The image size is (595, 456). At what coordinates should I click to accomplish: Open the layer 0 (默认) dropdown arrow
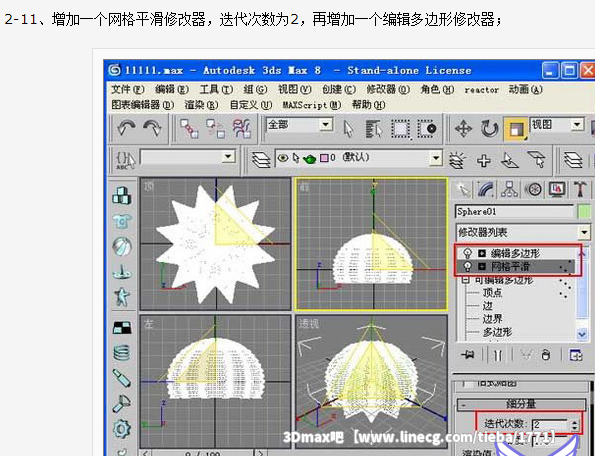pyautogui.click(x=436, y=158)
